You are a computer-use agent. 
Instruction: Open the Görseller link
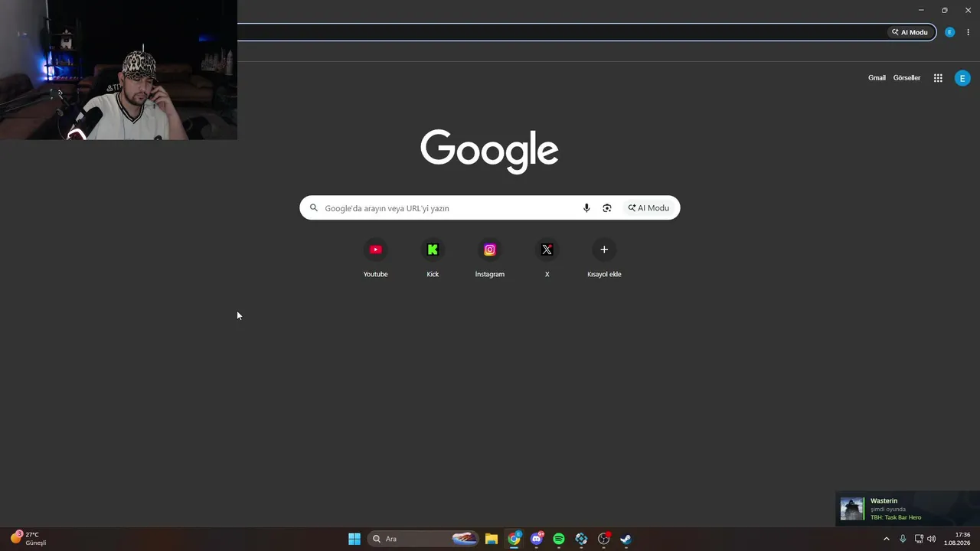click(906, 78)
